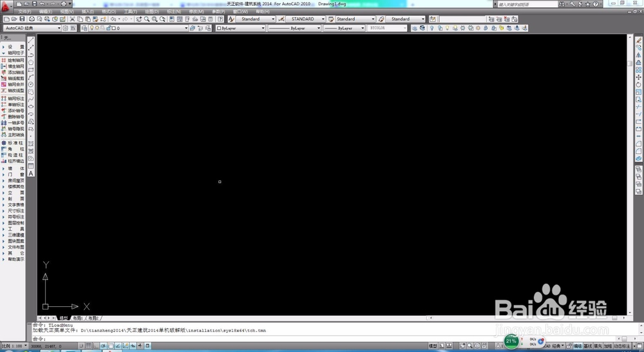Open the AutoCAD application menu logo
644x352 pixels.
(x=6, y=6)
